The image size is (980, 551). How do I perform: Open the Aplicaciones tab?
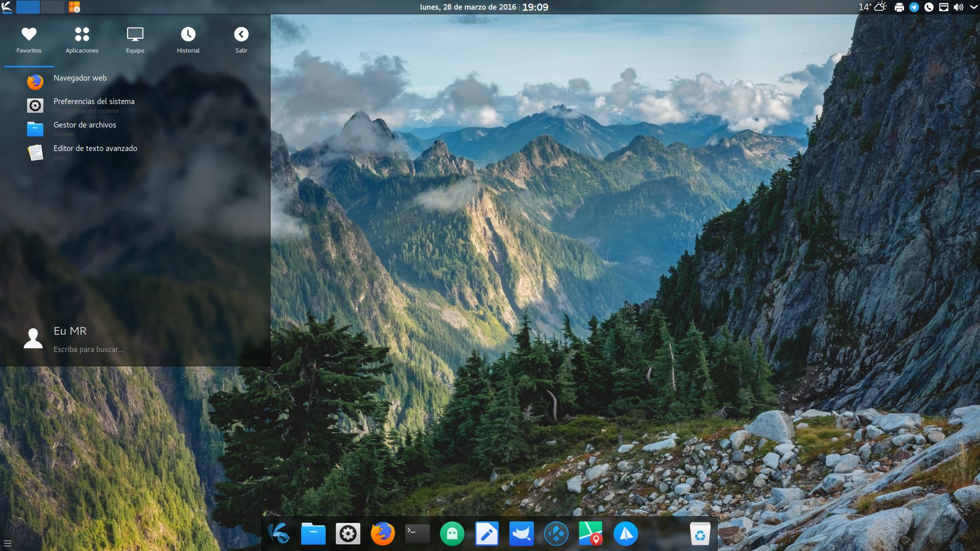click(82, 40)
